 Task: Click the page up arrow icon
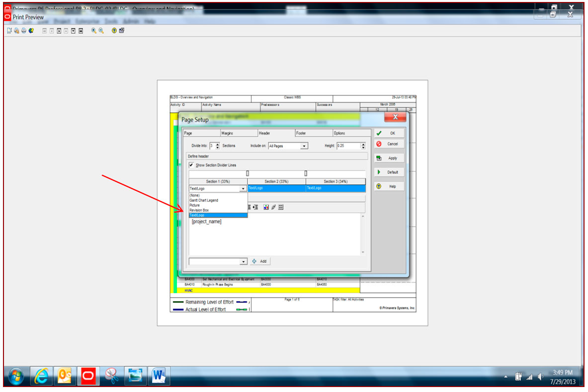coord(66,31)
